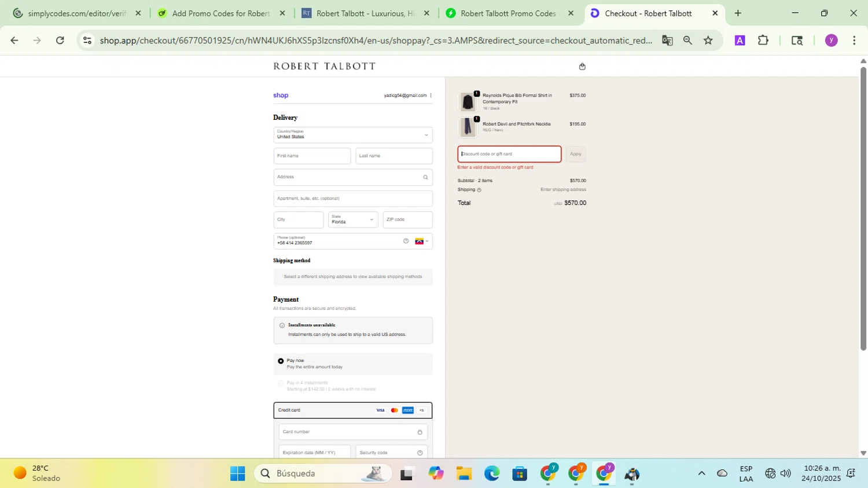Viewport: 868px width, 488px height.
Task: Click the Shop Pay logo
Action: click(x=281, y=96)
